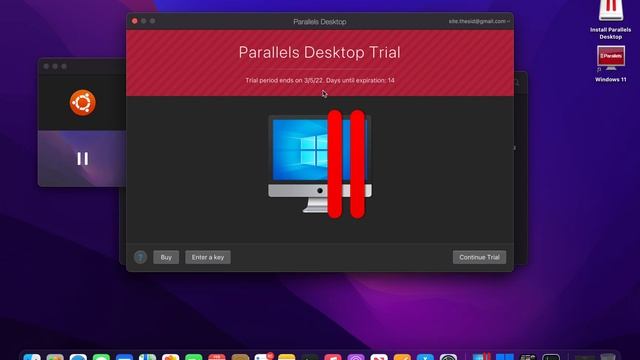Open System Preferences in the Dock
This screenshot has height=360, width=640.
448,357
